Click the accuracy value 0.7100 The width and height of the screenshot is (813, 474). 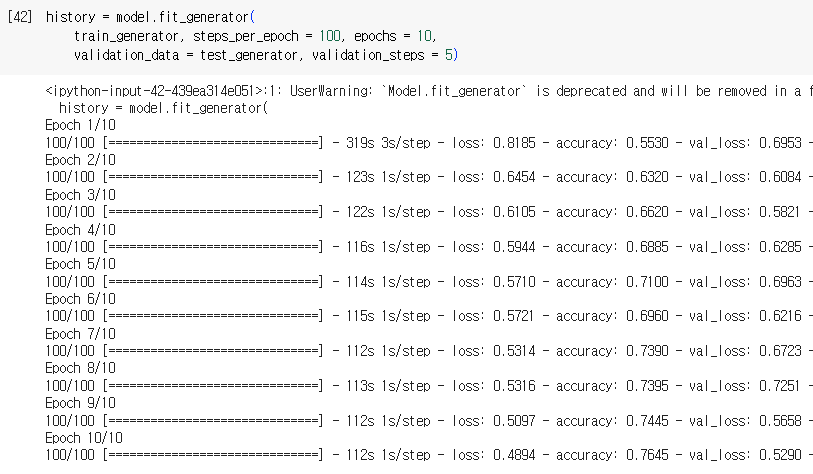click(647, 282)
